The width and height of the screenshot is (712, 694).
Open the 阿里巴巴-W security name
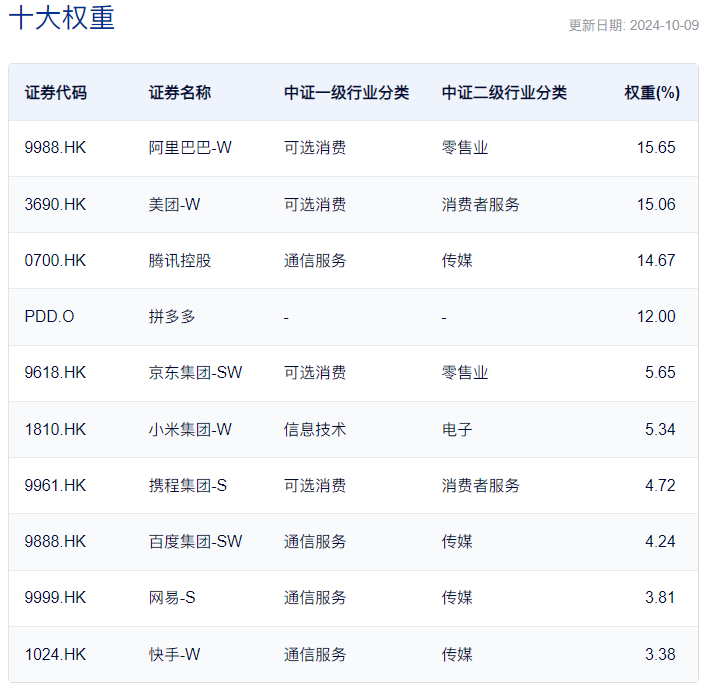190,148
